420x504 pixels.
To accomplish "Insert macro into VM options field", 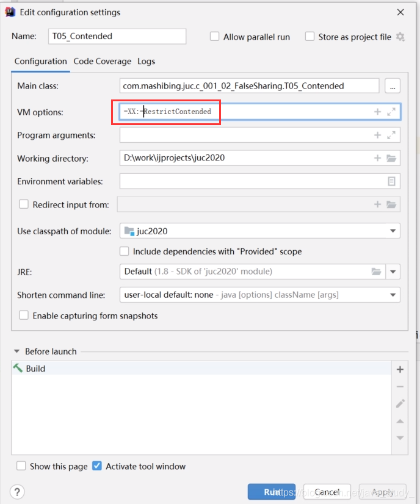I will tap(377, 112).
